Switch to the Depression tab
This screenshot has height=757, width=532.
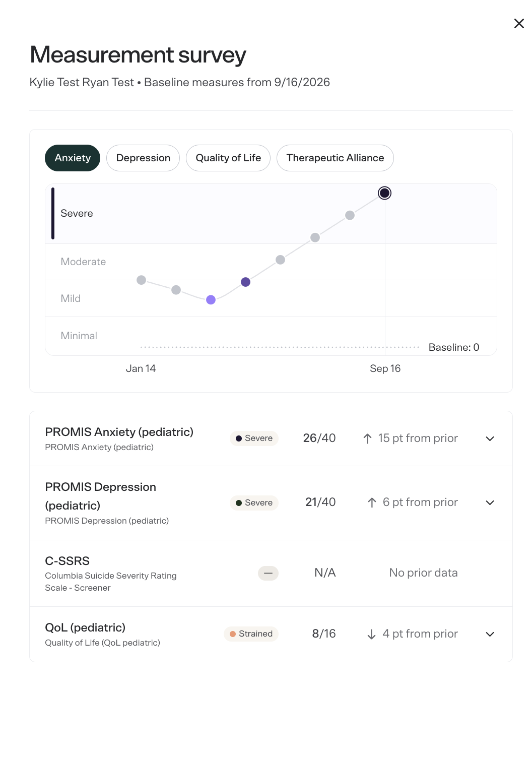click(143, 158)
